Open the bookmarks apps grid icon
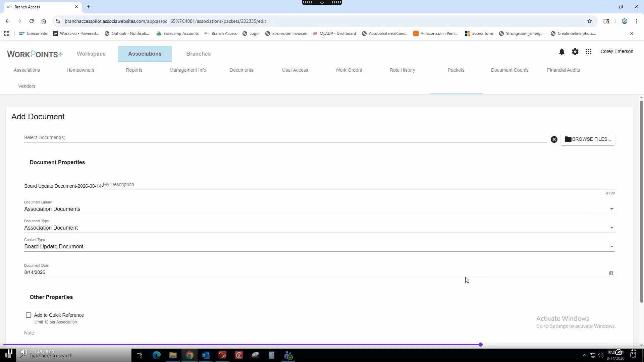 [7, 34]
